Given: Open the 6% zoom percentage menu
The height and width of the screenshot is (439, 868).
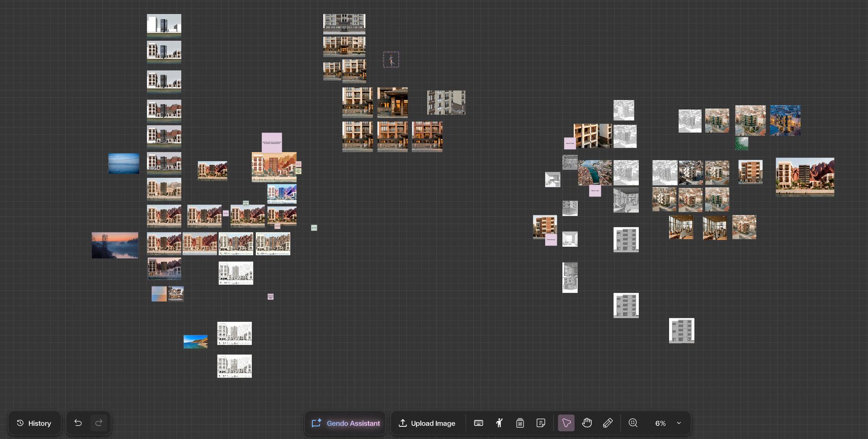Looking at the screenshot, I should click(x=660, y=423).
